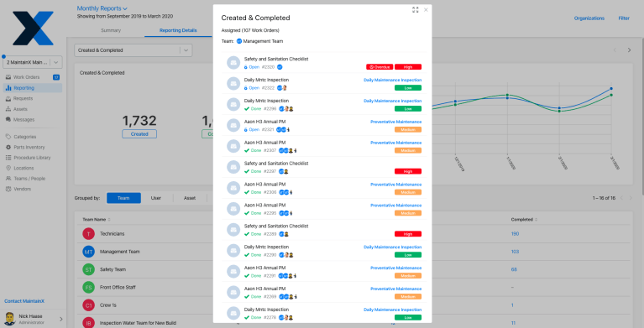Click the Messages chat bubble icon
Screen dimensions: 644x328
[x=8, y=120]
